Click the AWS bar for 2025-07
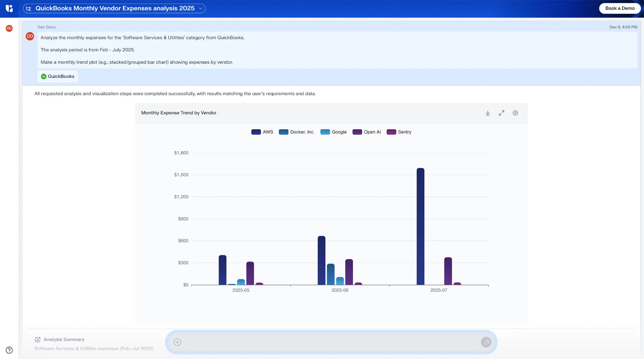The image size is (644, 359). point(420,227)
